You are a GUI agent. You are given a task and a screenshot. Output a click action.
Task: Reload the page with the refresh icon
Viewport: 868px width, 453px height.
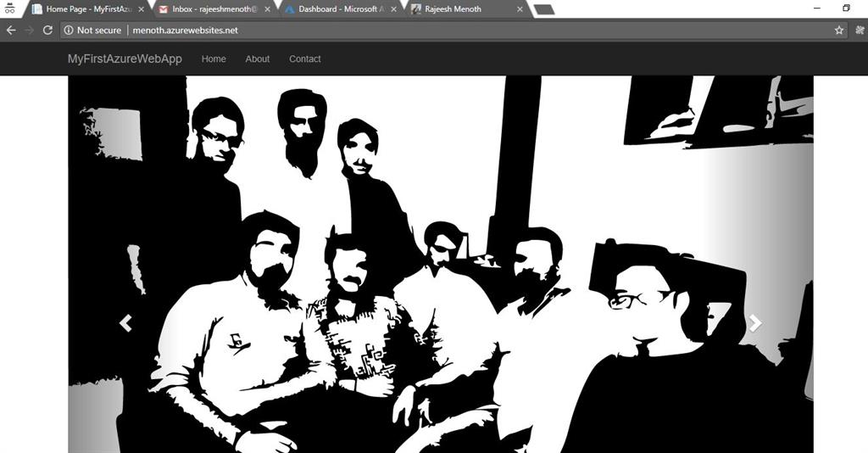click(47, 31)
